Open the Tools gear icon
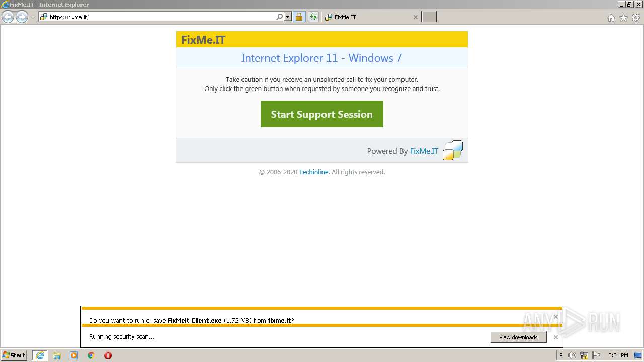Image resolution: width=644 pixels, height=362 pixels. pyautogui.click(x=636, y=18)
